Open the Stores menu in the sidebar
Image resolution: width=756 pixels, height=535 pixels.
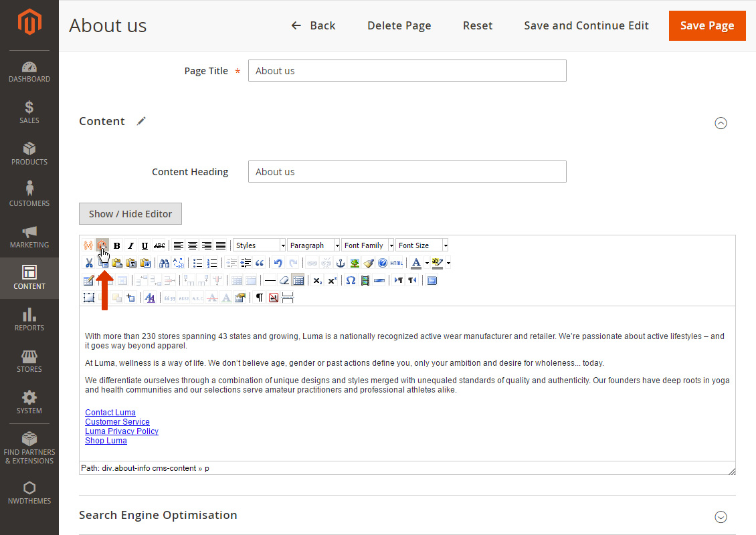click(29, 362)
